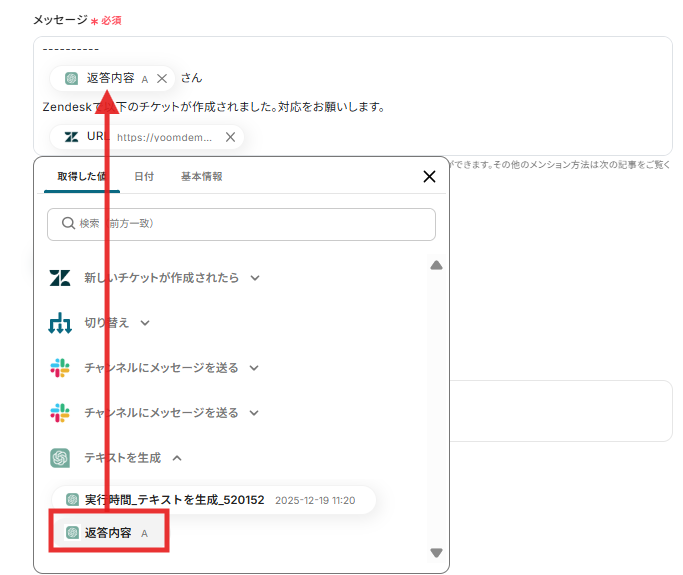Select 実行時間_テキストを生成_520152 value
The image size is (683, 575).
[213, 500]
